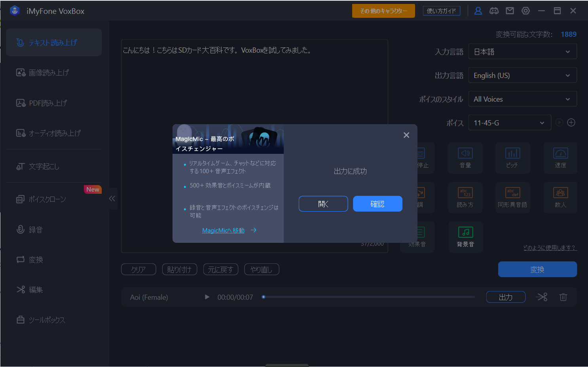Expand the All Voices style dropdown
This screenshot has height=367, width=588.
(x=522, y=99)
